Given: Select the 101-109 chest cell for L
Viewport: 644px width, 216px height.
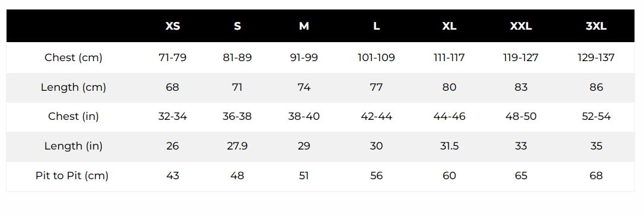Looking at the screenshot, I should point(376,58).
